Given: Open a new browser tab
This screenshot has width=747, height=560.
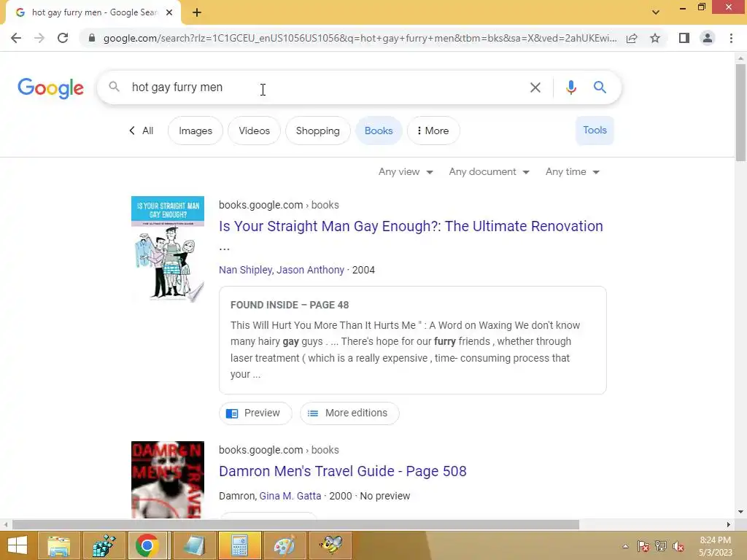Looking at the screenshot, I should [197, 12].
